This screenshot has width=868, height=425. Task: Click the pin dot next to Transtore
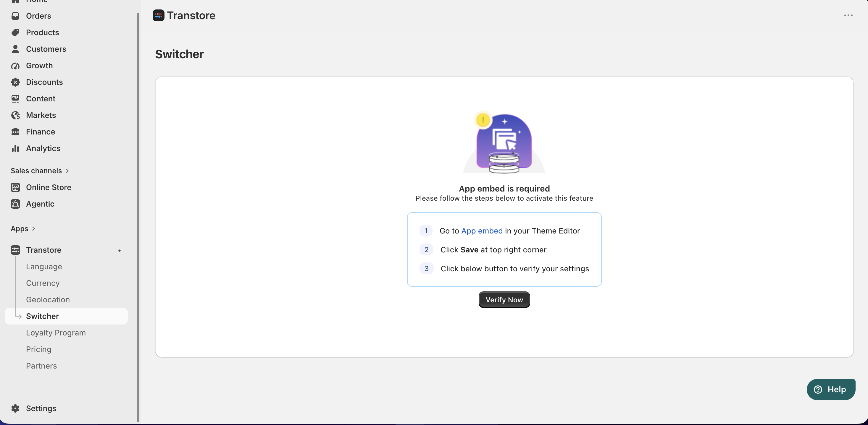(119, 250)
